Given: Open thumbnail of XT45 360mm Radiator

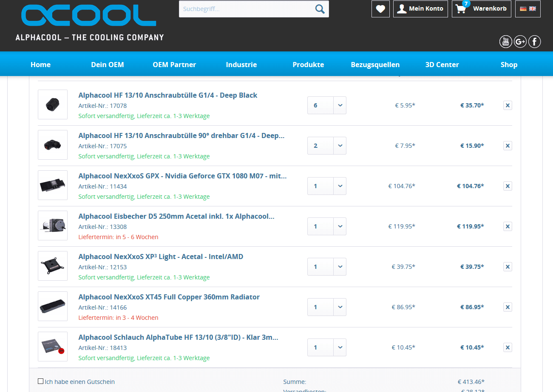Looking at the screenshot, I should (x=53, y=306).
